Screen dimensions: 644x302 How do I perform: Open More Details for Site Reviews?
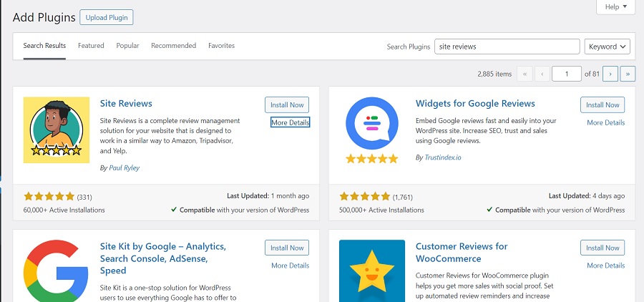tap(291, 122)
